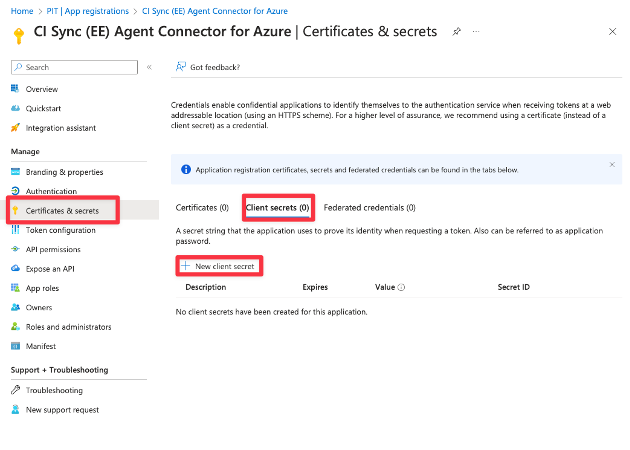Open New support request menu item

(62, 410)
